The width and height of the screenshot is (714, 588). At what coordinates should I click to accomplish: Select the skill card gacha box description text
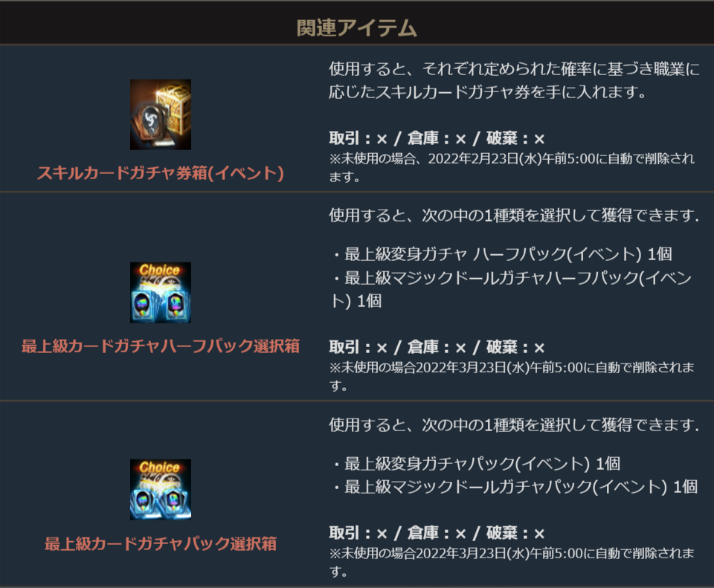coord(514,80)
